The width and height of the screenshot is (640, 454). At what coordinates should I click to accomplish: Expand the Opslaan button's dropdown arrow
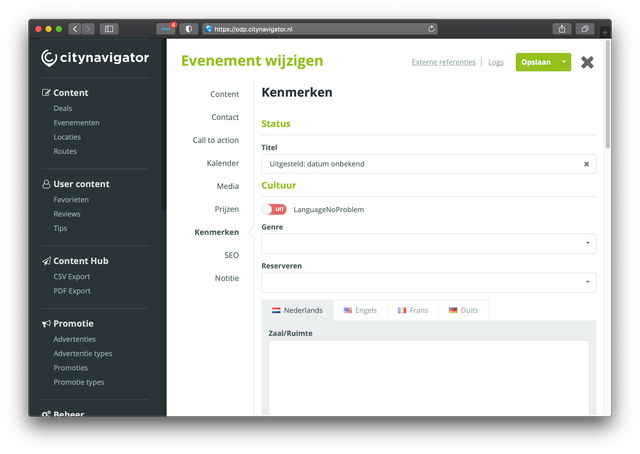tap(564, 62)
